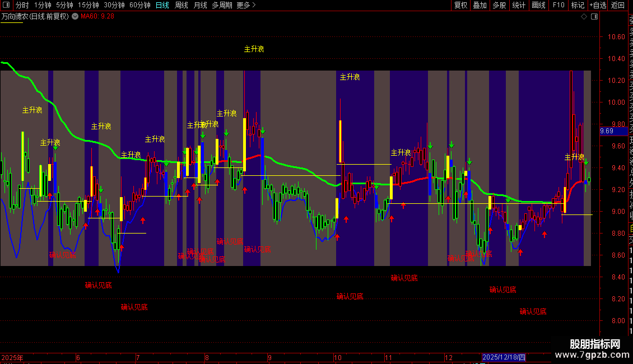The width and height of the screenshot is (633, 364).
Task: Click the 统计 statistics button
Action: [519, 5]
